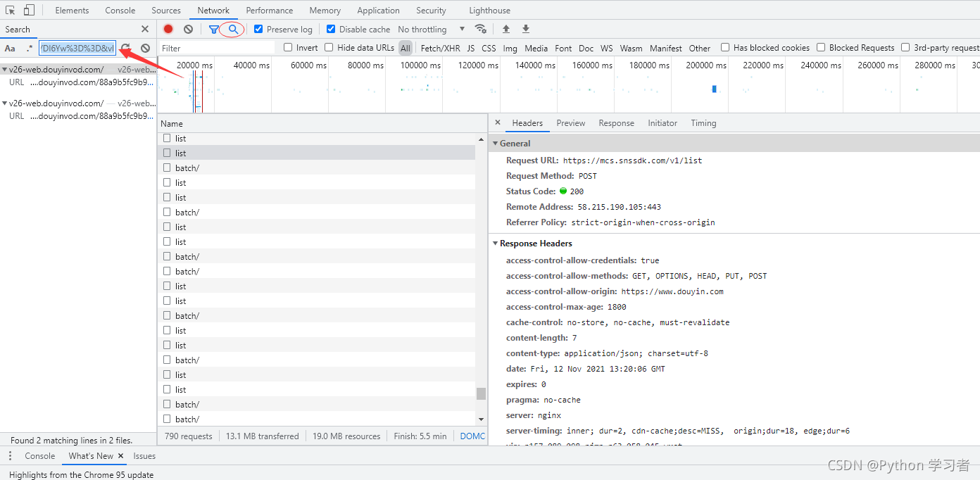Filter requests by WS type
Image resolution: width=980 pixels, height=480 pixels.
tap(606, 48)
